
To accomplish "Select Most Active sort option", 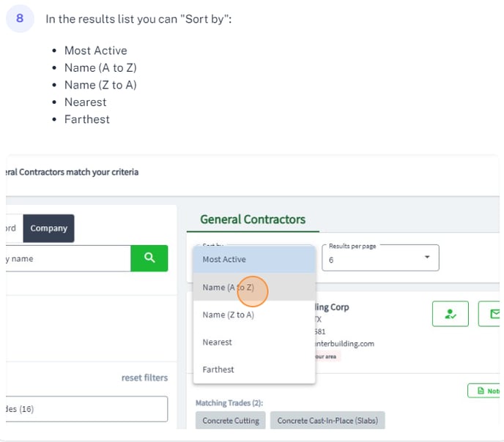I will (254, 259).
